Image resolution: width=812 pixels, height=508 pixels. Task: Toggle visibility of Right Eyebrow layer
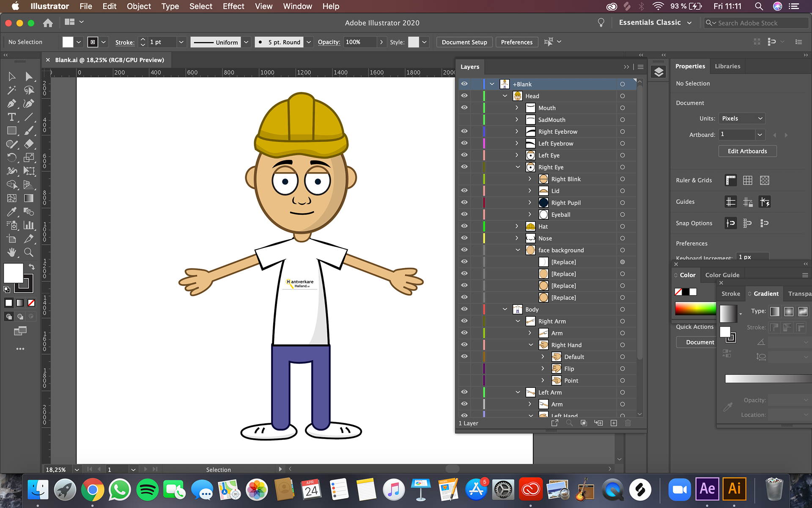[x=464, y=131]
